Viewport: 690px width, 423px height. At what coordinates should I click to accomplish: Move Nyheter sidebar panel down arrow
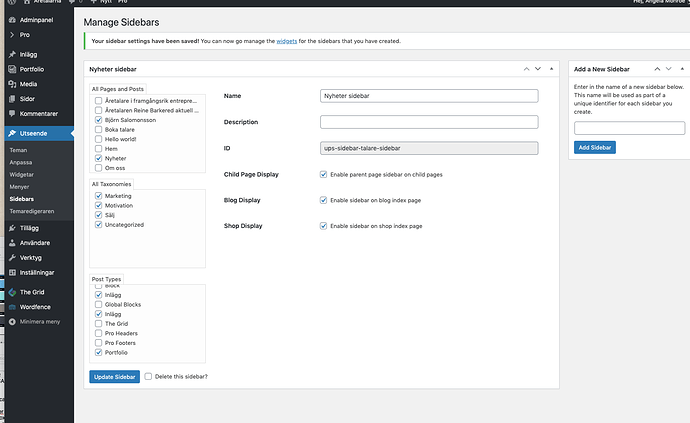pos(538,69)
